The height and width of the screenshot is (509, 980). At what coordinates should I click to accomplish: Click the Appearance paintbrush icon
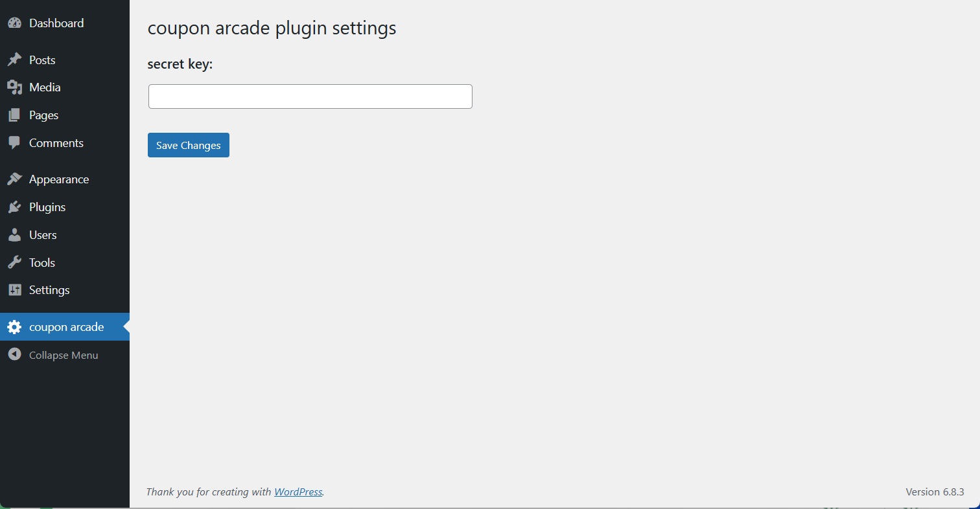coord(14,179)
